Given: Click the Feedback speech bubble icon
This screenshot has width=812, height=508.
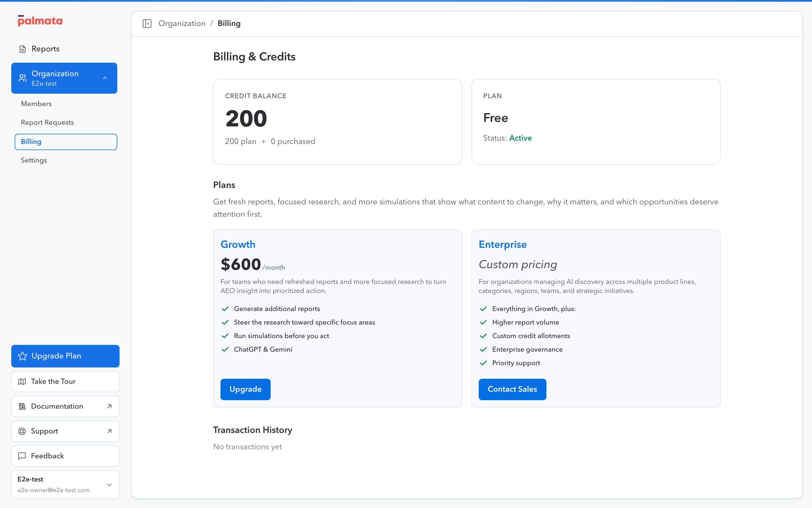Looking at the screenshot, I should 22,456.
